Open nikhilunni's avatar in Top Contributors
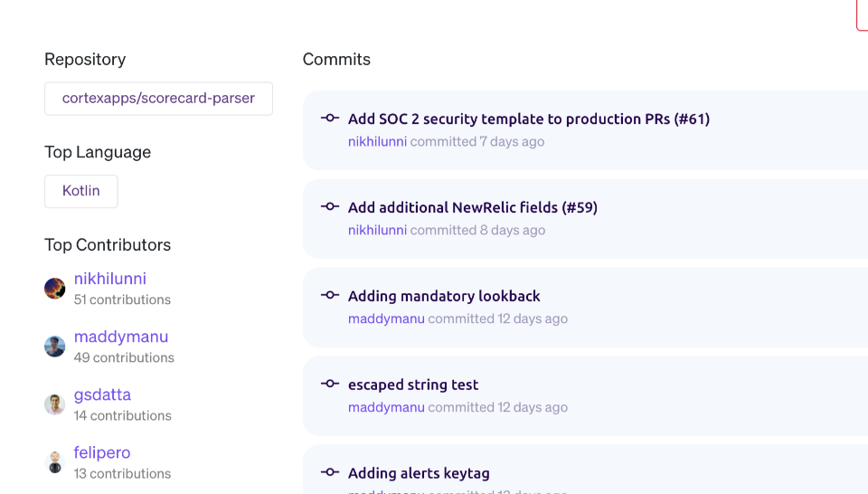Viewport: 868px width, 494px height. (55, 289)
